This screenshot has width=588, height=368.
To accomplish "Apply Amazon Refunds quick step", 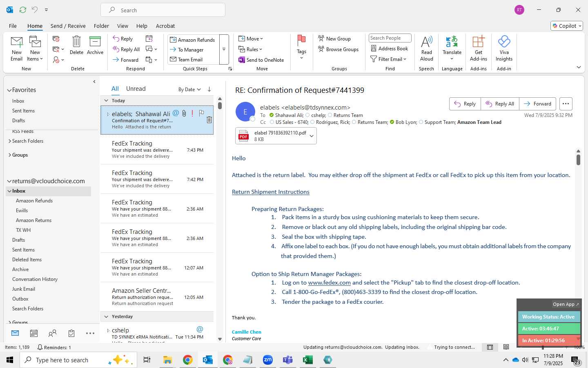I will click(x=192, y=40).
